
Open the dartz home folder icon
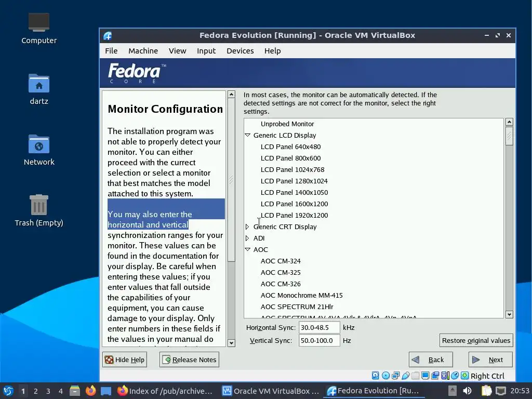38,89
